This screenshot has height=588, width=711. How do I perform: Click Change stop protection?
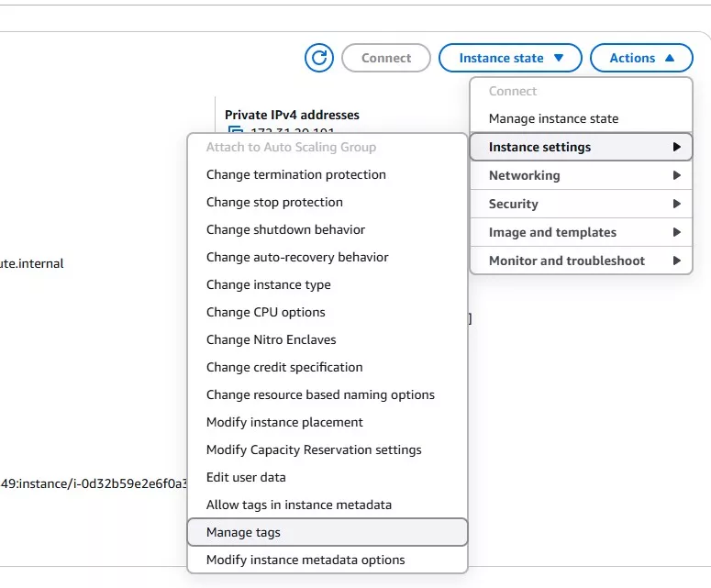[x=274, y=202]
